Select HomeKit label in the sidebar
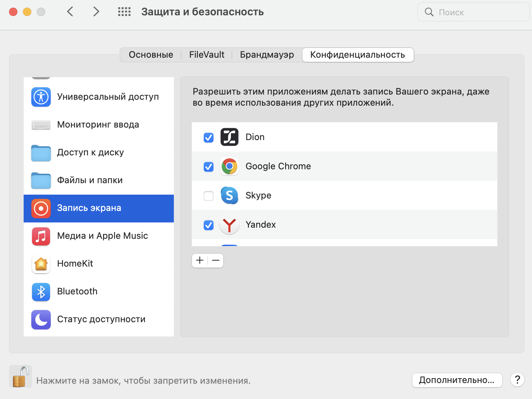The image size is (532, 399). (75, 263)
